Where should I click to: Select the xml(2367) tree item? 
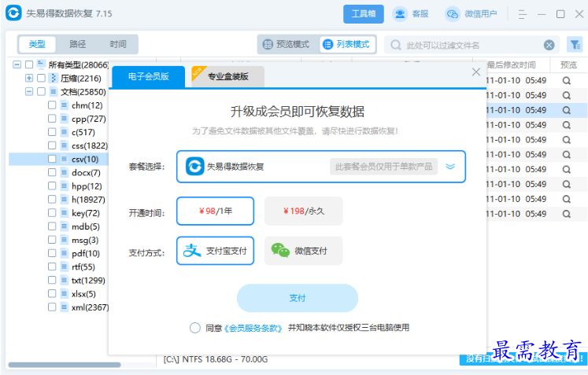click(90, 307)
